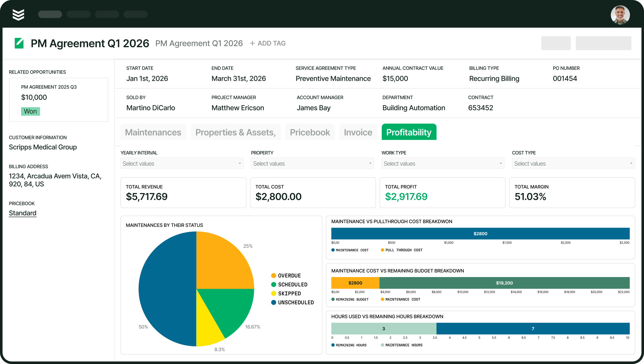This screenshot has width=644, height=364.
Task: Click the stacked layers logo icon
Action: pyautogui.click(x=18, y=15)
